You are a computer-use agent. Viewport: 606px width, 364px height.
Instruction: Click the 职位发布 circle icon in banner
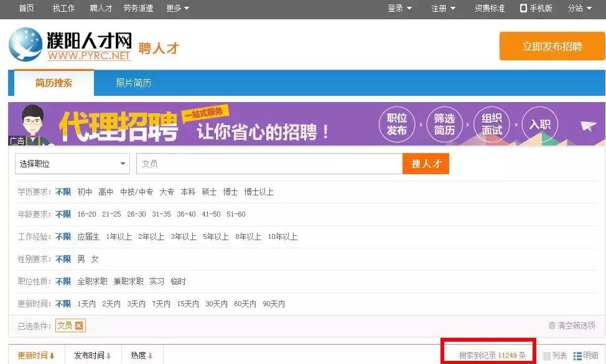pos(397,124)
